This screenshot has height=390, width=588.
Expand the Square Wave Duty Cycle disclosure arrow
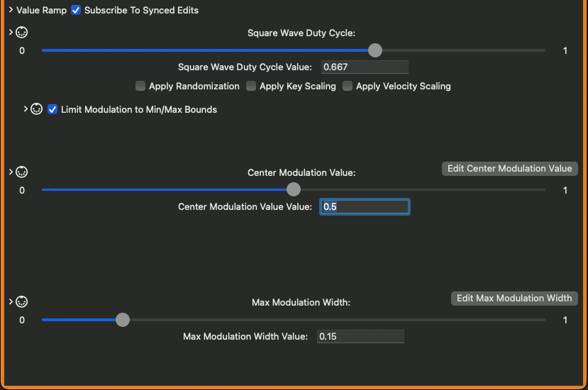[11, 33]
